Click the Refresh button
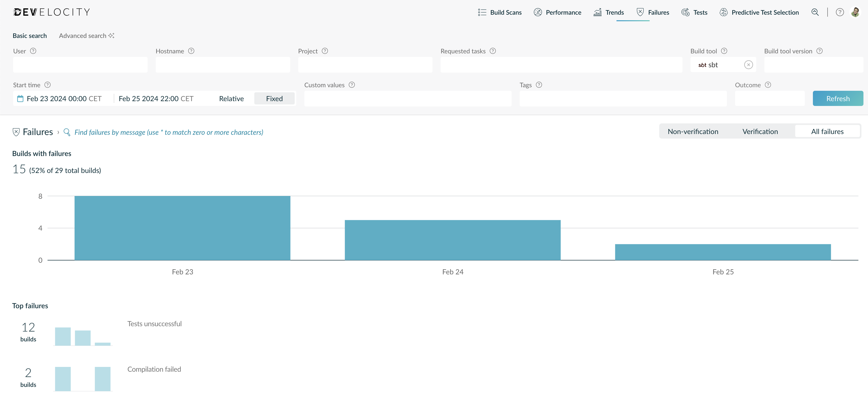This screenshot has height=397, width=868. pos(838,99)
